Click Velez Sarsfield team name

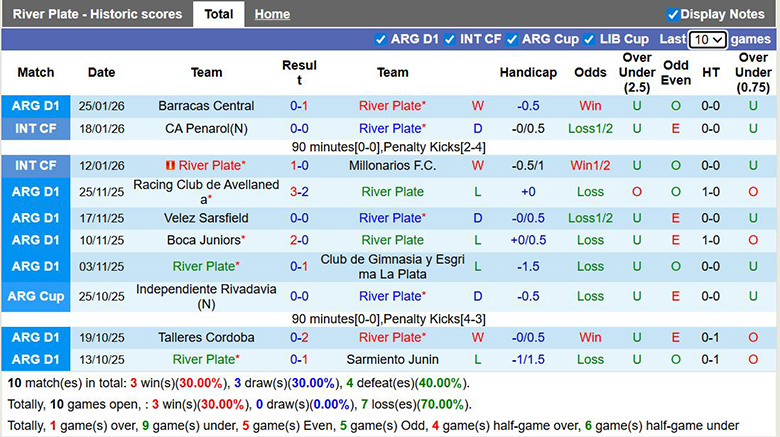(206, 218)
